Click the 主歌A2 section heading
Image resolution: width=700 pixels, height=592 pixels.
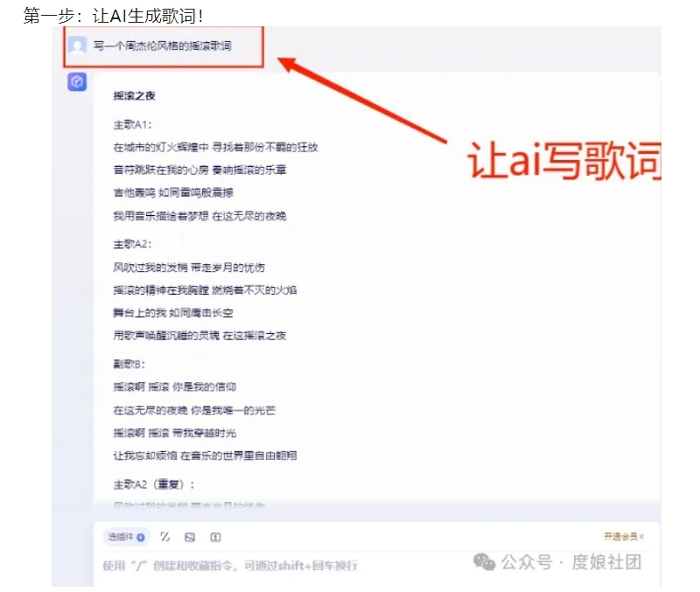tap(132, 244)
